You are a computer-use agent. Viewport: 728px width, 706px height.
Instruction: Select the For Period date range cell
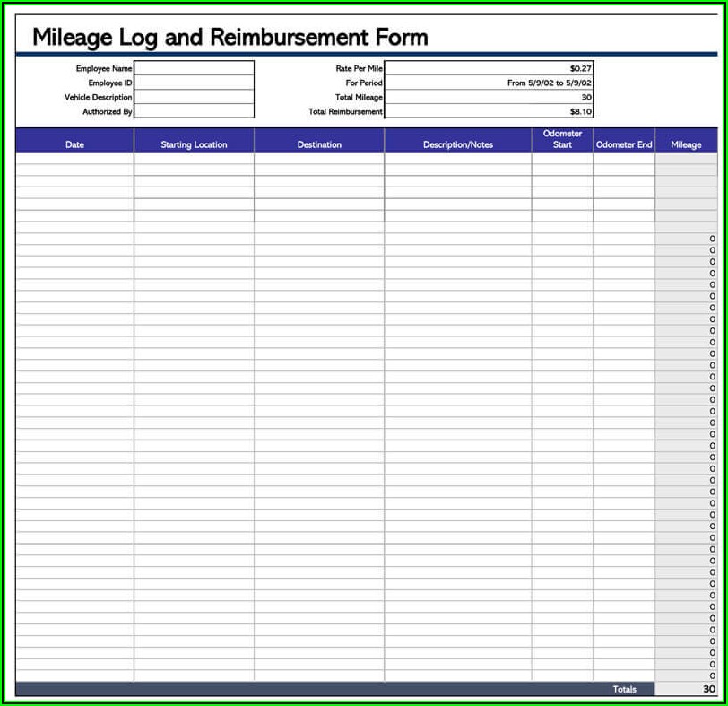coord(489,83)
